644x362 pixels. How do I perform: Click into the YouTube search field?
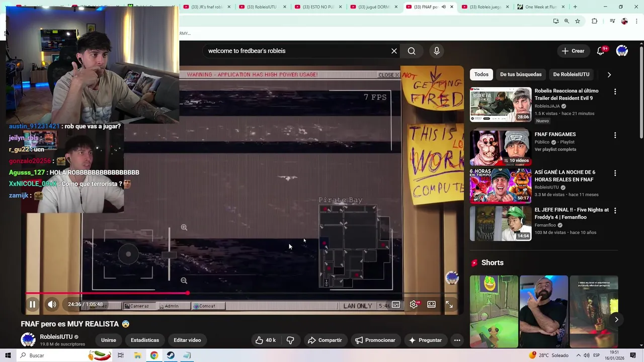click(x=297, y=51)
